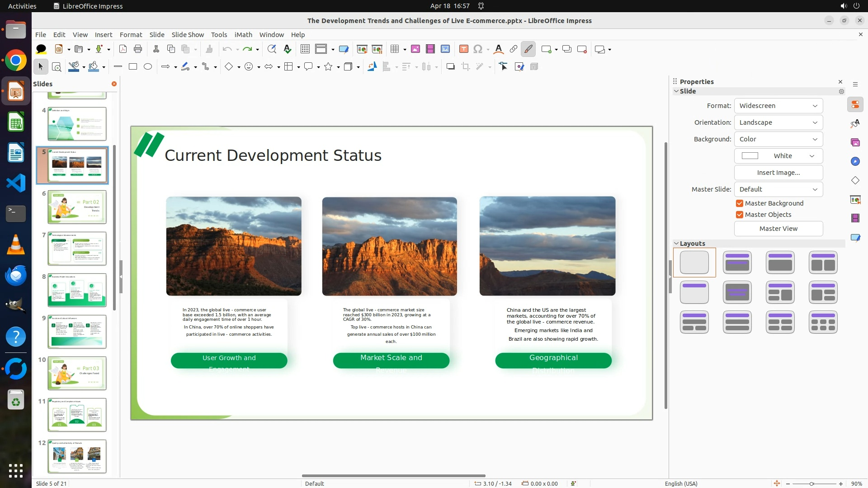Open the White background color picker
This screenshot has height=488, width=868.
tap(778, 156)
